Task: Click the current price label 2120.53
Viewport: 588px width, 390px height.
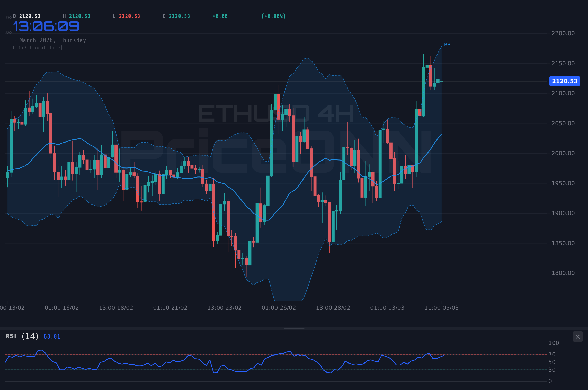Action: click(x=565, y=81)
